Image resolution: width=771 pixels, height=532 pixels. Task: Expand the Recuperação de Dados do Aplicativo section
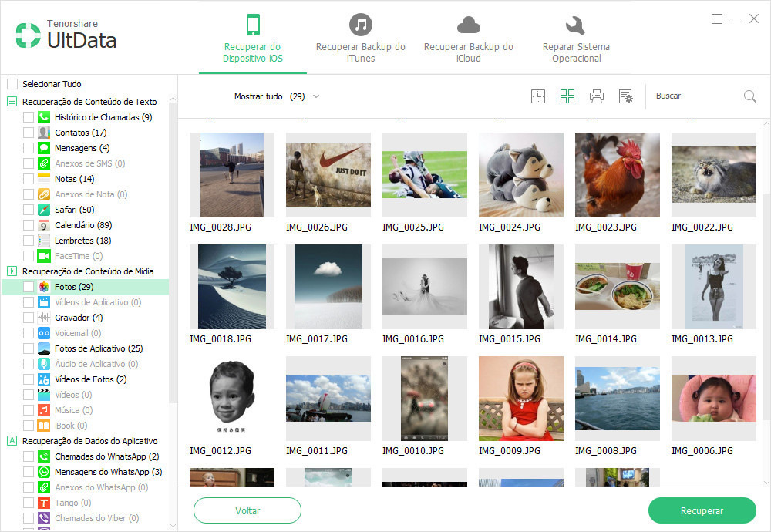coord(12,441)
